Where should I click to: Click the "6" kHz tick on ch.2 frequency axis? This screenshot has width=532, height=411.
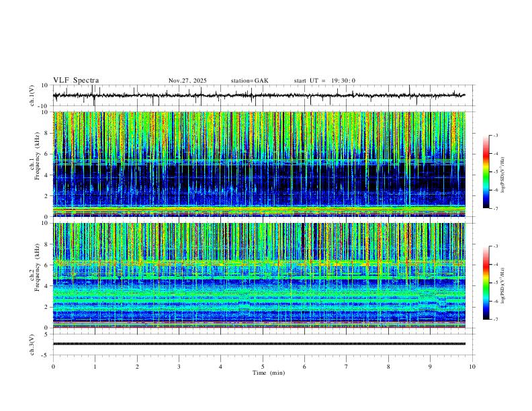pos(47,265)
